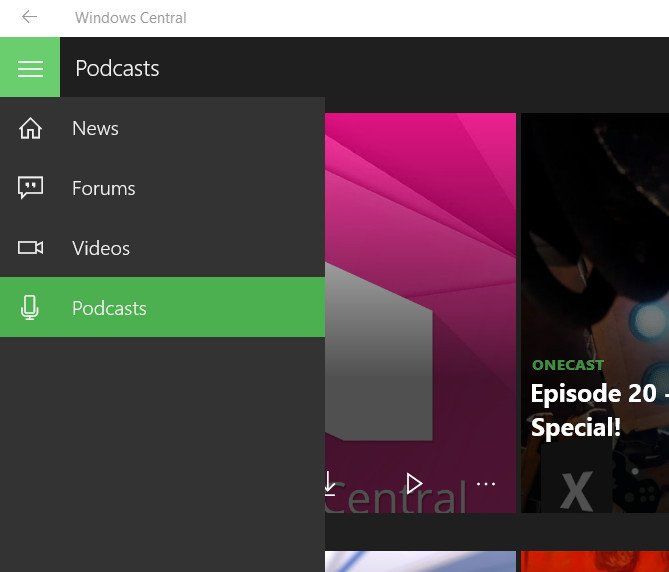This screenshot has width=669, height=572.
Task: Click the Videos camera icon
Action: tap(30, 247)
